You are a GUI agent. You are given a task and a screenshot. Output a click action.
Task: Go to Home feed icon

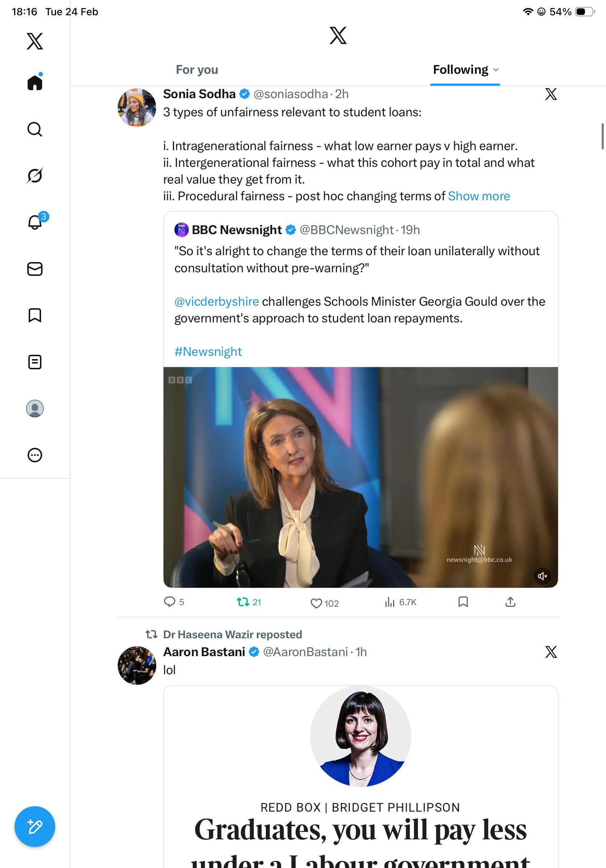tap(35, 83)
